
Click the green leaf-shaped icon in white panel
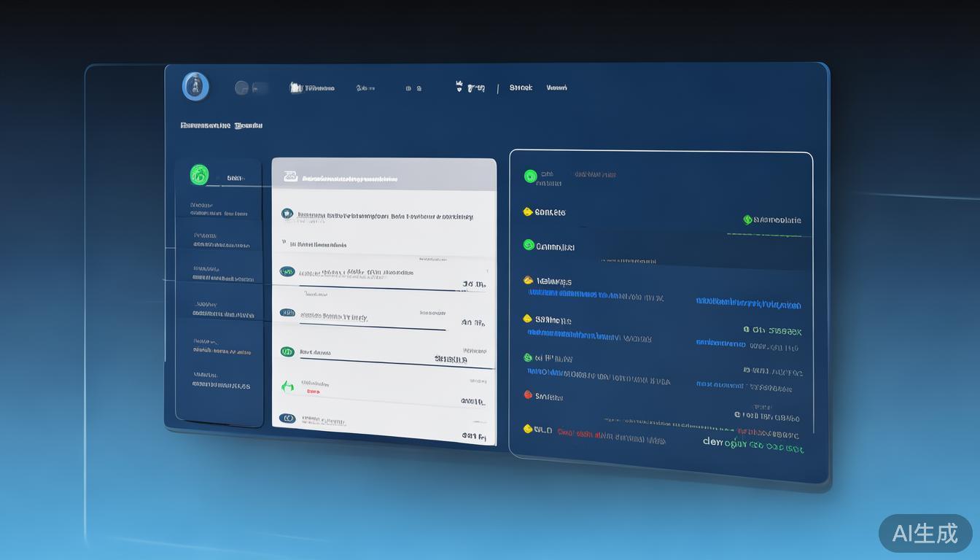pyautogui.click(x=287, y=386)
